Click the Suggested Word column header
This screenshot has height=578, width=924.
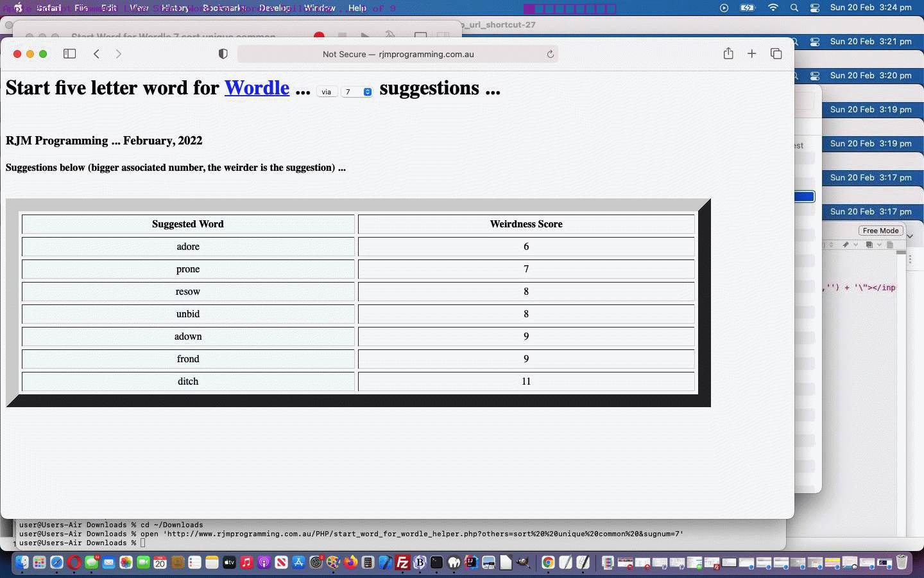188,224
